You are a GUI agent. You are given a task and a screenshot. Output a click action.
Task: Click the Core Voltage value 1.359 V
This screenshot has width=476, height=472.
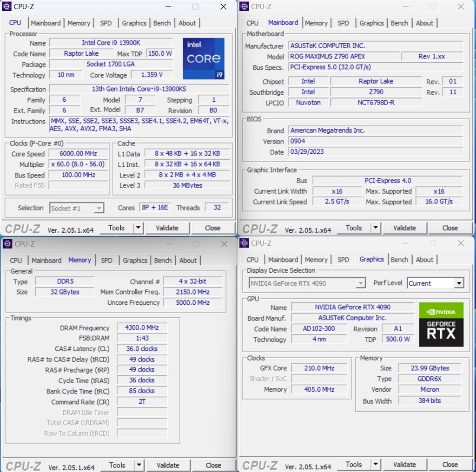click(x=152, y=75)
